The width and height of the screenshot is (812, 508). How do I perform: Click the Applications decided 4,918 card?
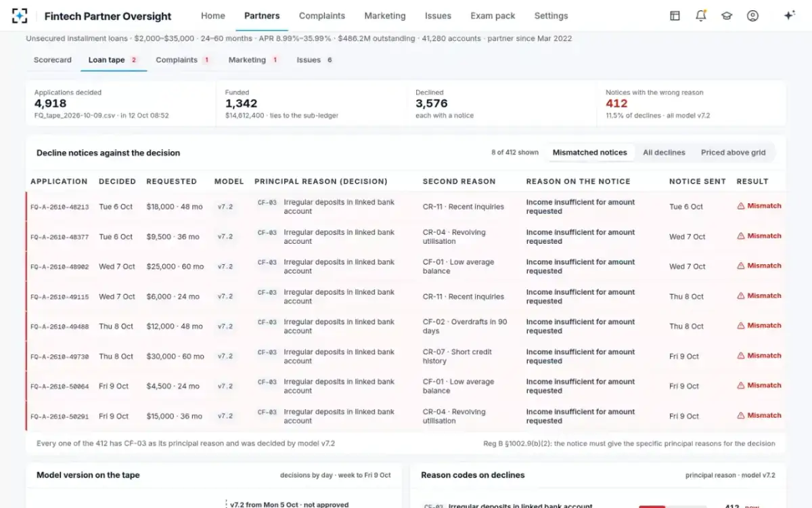click(x=120, y=104)
